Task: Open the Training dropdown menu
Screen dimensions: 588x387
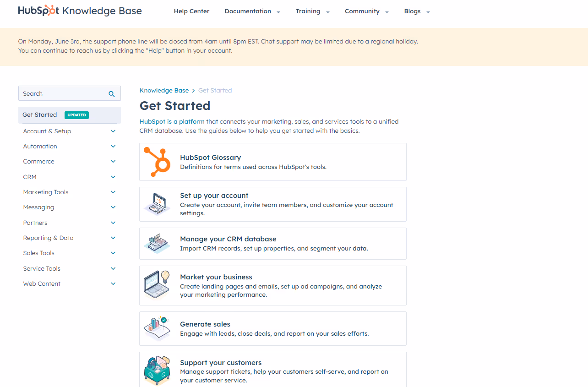Action: coord(312,11)
